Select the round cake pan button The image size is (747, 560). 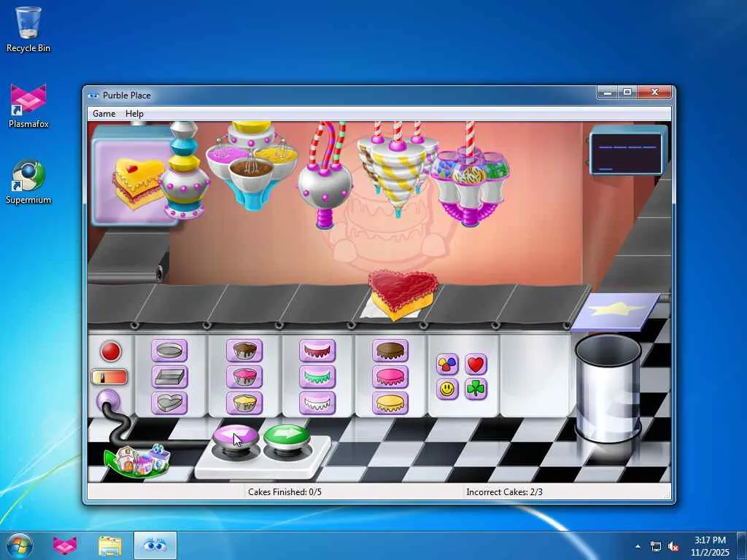(x=169, y=351)
